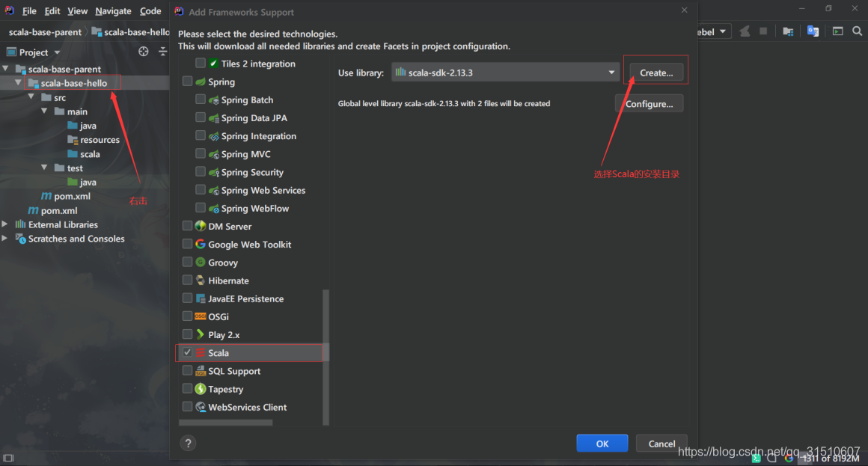The height and width of the screenshot is (466, 868).
Task: Check the Groovy checkbox
Action: [188, 263]
